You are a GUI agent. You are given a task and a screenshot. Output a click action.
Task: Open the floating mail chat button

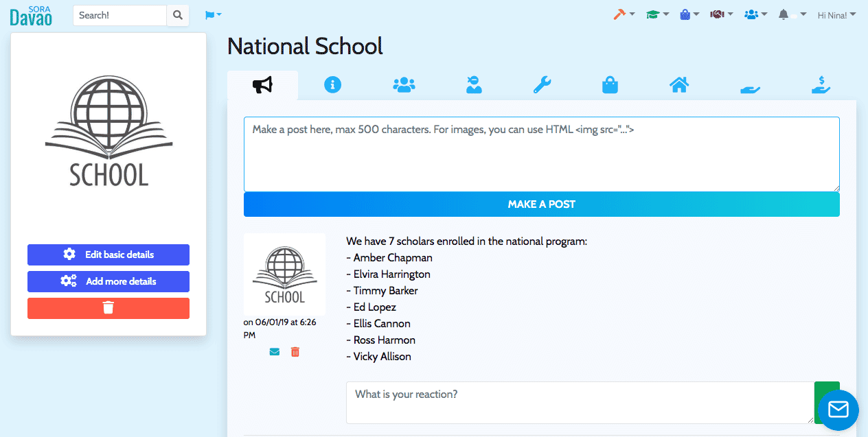pos(838,410)
